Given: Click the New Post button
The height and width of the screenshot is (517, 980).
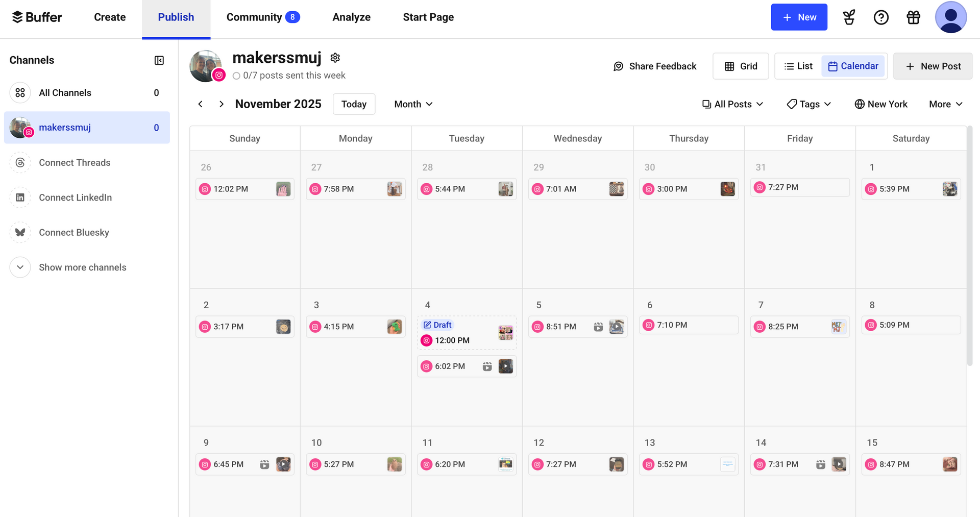Looking at the screenshot, I should coord(933,66).
